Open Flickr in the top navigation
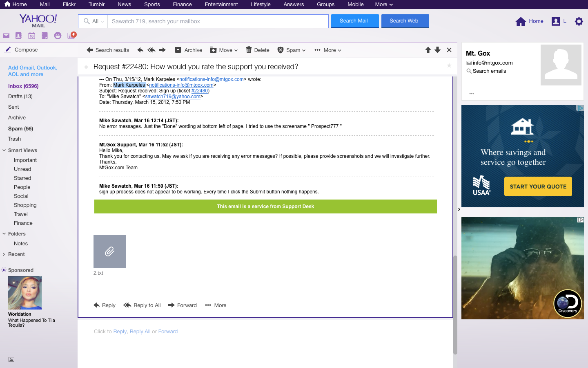The height and width of the screenshot is (368, 588). pos(69,4)
